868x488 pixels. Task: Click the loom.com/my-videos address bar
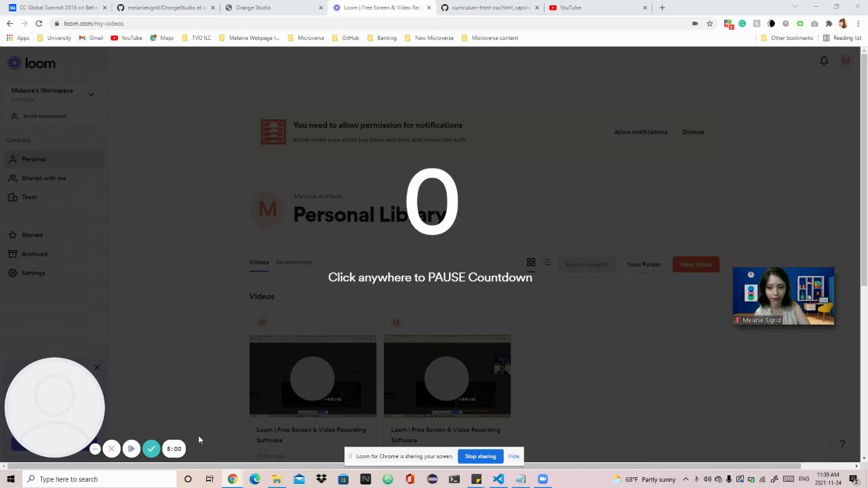[370, 24]
